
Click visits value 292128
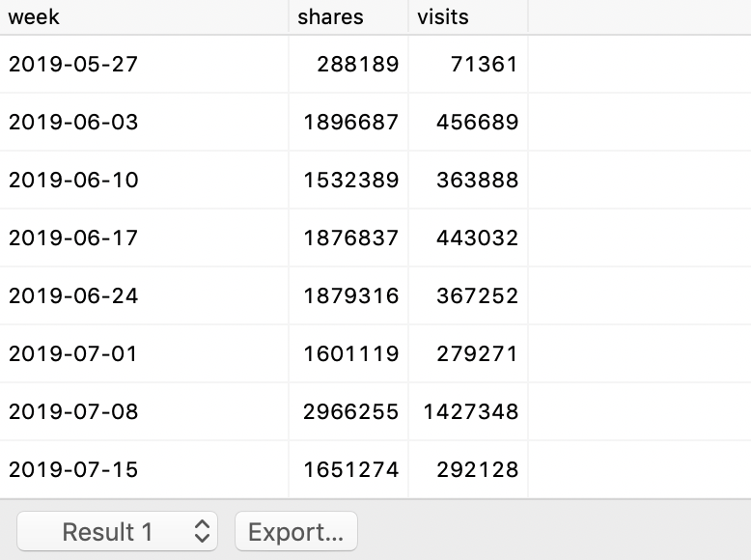coord(477,470)
